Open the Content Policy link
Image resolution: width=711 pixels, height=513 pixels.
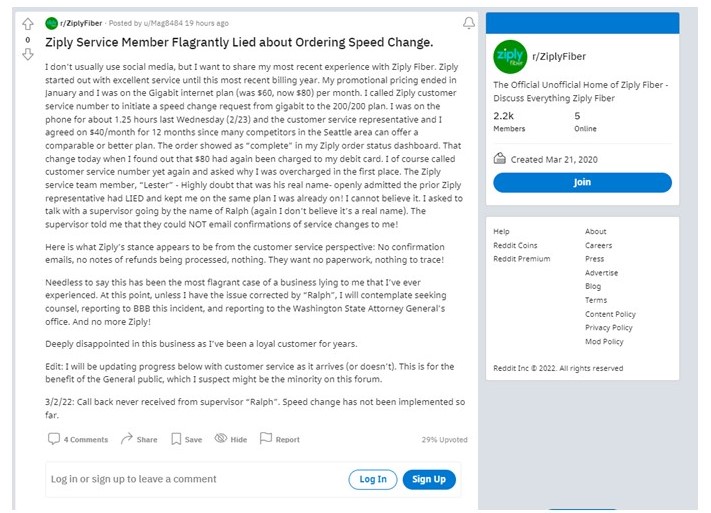coord(610,314)
